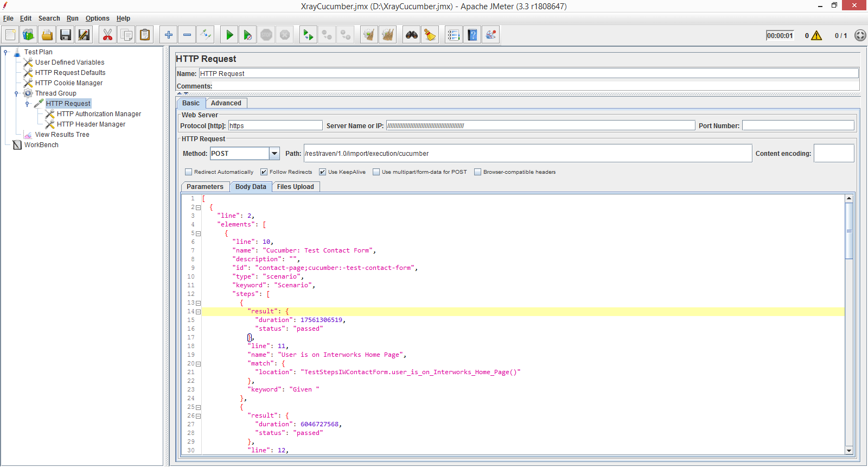This screenshot has width=868, height=467.
Task: Click the Copy icon in toolbar
Action: coord(126,35)
